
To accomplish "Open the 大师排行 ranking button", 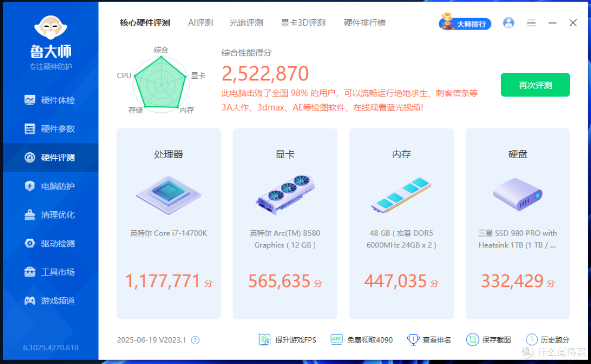I will point(465,22).
